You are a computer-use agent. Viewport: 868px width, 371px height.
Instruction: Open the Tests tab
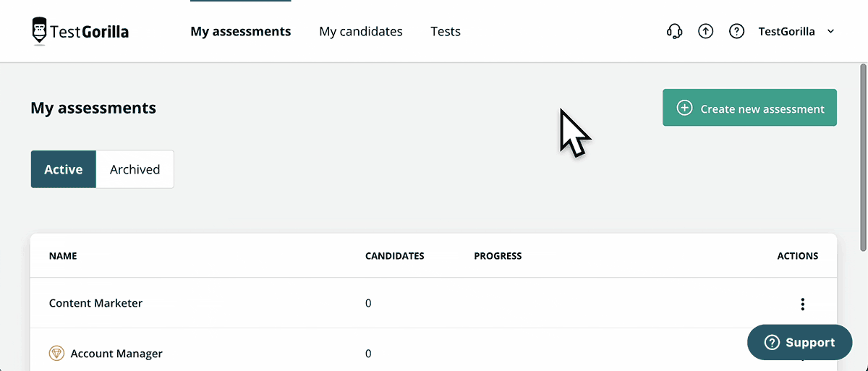point(445,31)
